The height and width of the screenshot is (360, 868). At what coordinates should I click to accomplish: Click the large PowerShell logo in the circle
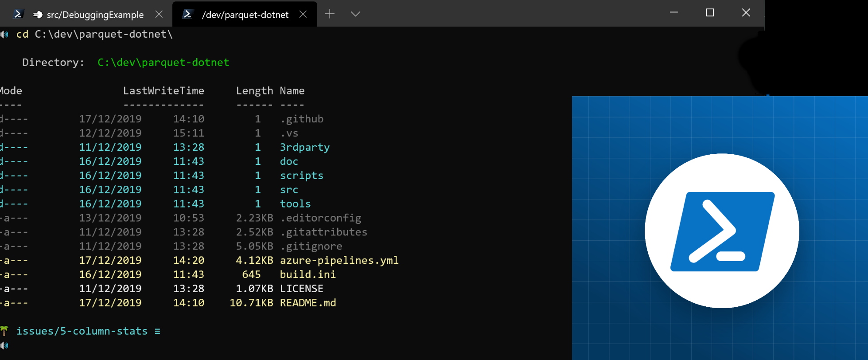722,231
